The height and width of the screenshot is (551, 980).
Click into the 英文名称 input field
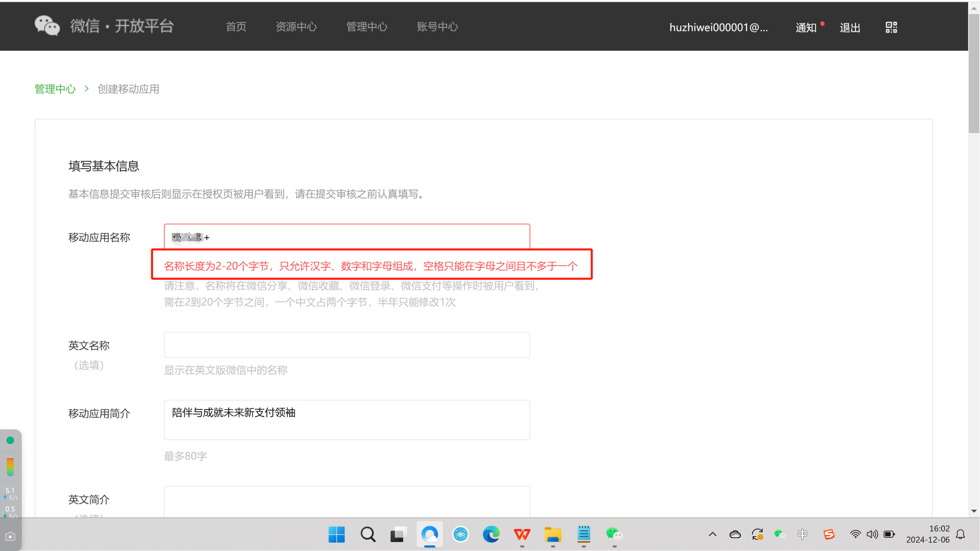pyautogui.click(x=347, y=345)
